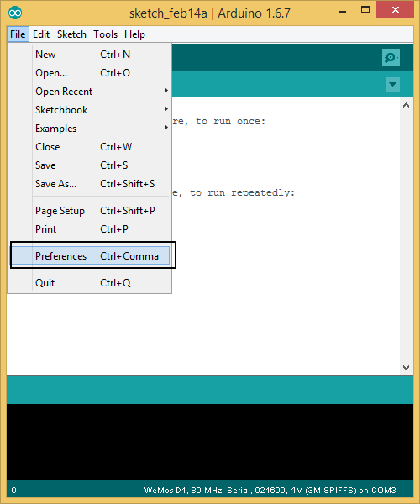
Task: Open the Help menu
Action: pos(134,34)
